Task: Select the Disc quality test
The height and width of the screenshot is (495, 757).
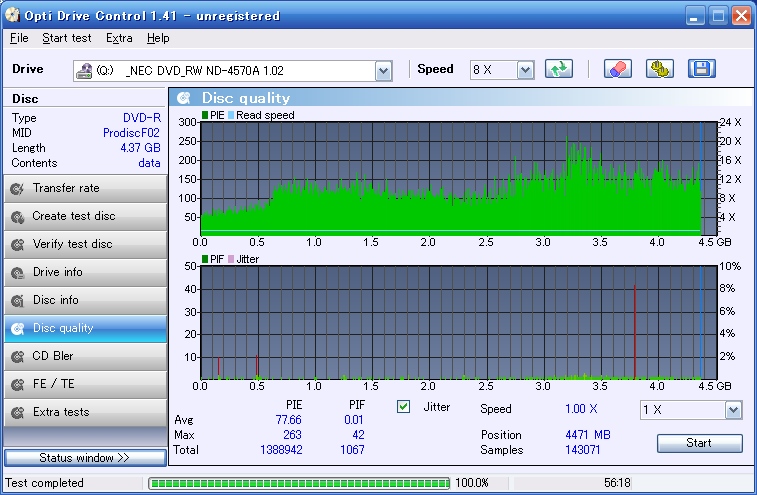Action: 85,328
